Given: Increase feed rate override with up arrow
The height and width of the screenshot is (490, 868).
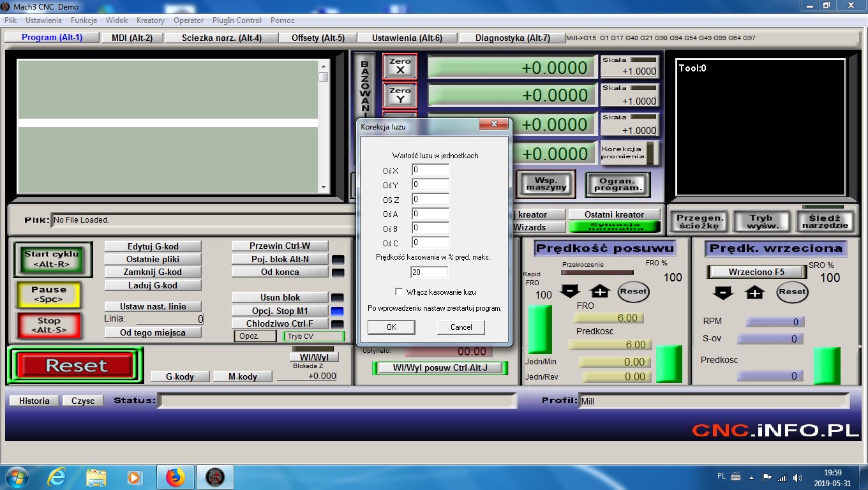Looking at the screenshot, I should click(600, 291).
